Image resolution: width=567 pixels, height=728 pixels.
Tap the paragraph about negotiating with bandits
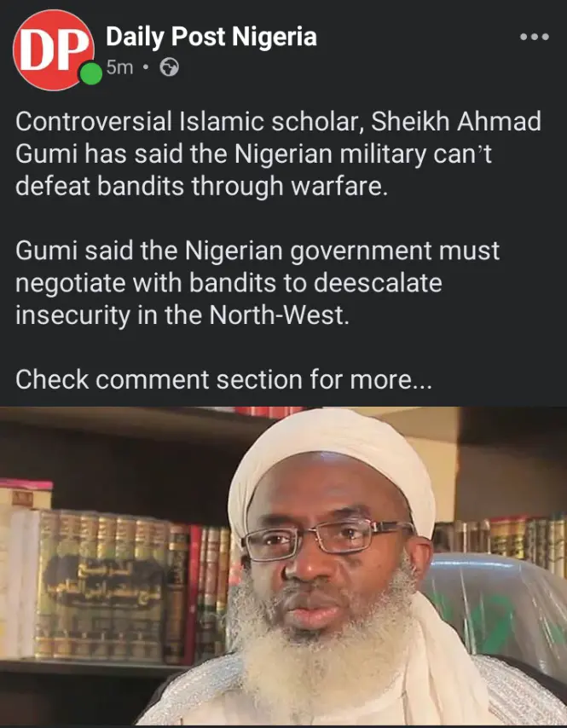tap(257, 283)
